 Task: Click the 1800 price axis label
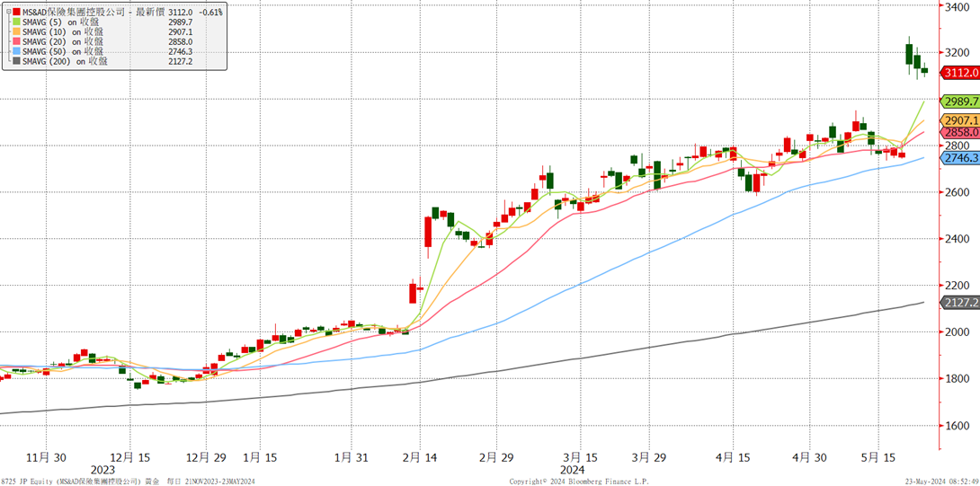(958, 379)
